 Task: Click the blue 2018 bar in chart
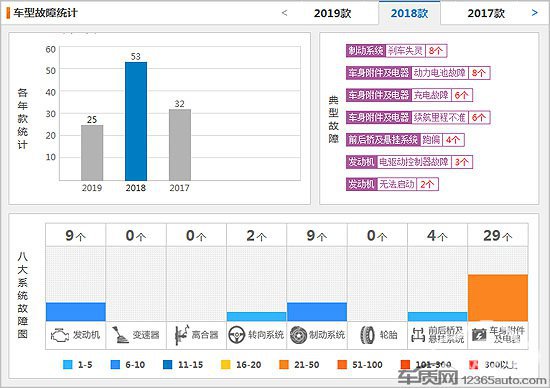136,121
